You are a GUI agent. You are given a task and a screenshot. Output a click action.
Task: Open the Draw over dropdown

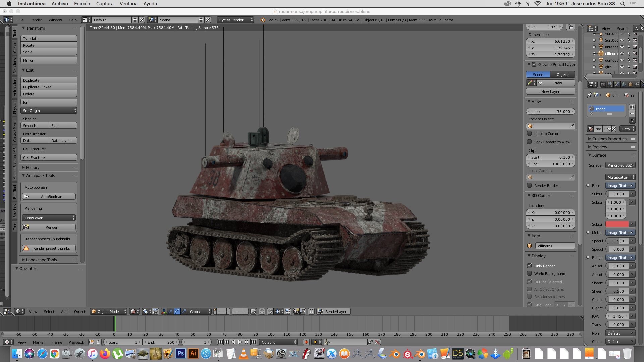[x=49, y=218]
